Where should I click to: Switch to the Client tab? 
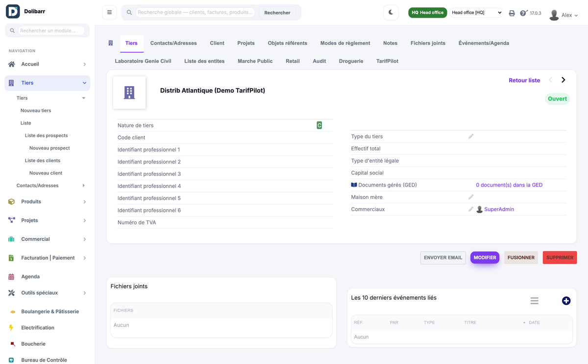click(217, 43)
